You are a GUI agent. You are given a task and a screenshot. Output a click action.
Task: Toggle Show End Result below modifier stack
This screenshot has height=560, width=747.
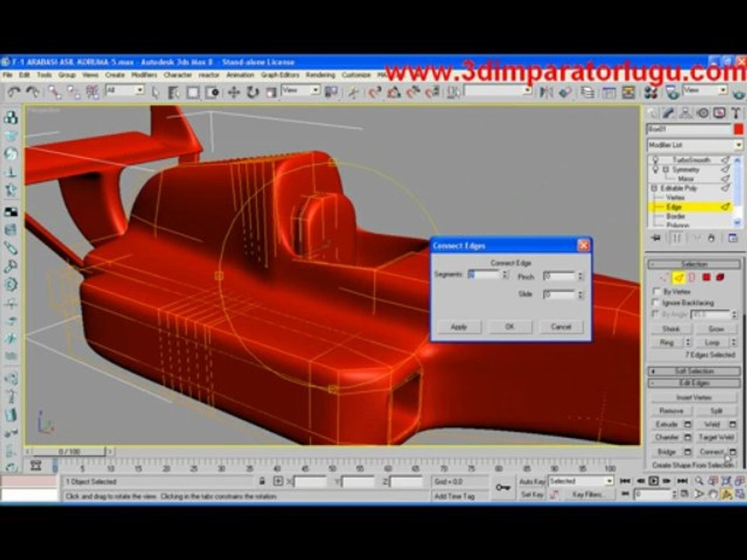677,238
